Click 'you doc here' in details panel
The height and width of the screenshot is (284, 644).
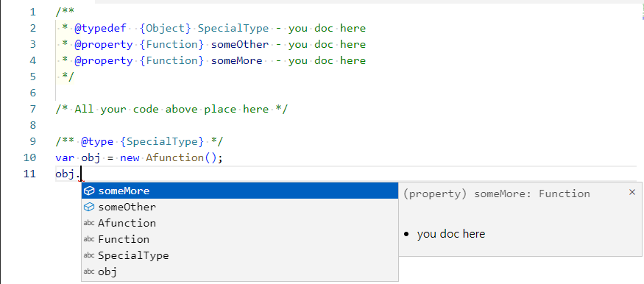click(x=451, y=234)
